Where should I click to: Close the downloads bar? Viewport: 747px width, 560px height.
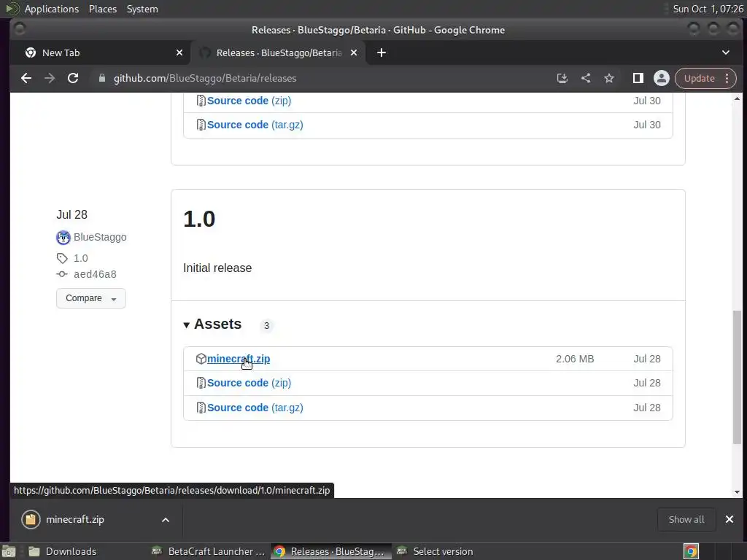coord(729,519)
